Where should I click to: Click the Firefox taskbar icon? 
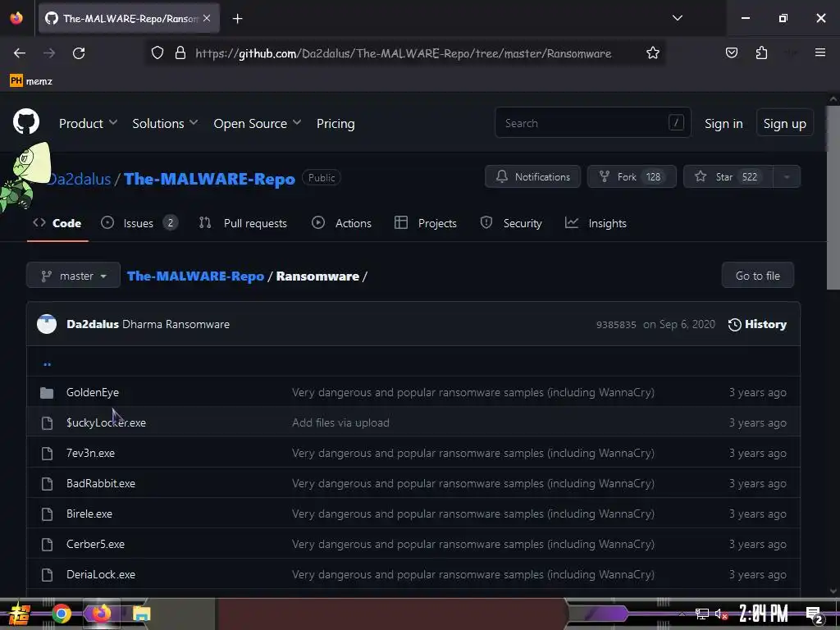101,613
